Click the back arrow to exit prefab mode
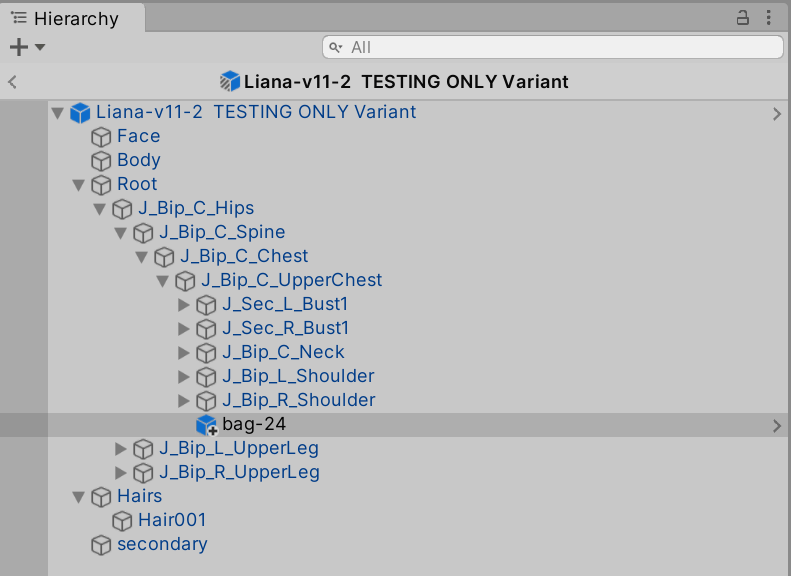The height and width of the screenshot is (576, 791). point(13,82)
